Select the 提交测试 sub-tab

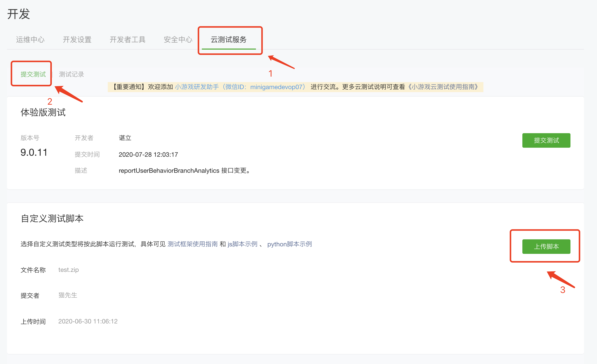33,74
